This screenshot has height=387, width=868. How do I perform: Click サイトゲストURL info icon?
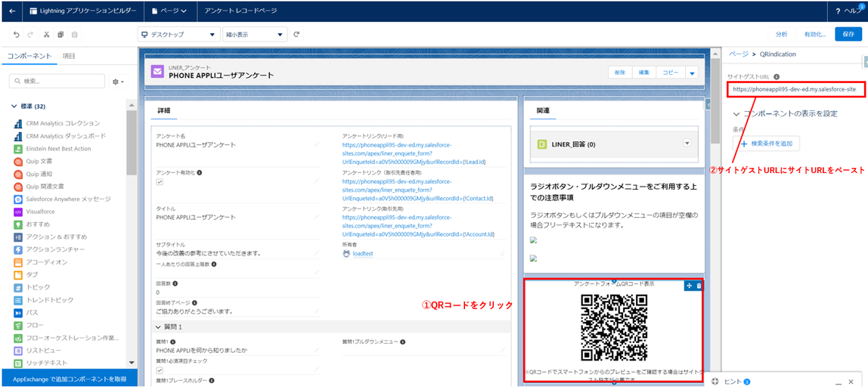click(776, 76)
